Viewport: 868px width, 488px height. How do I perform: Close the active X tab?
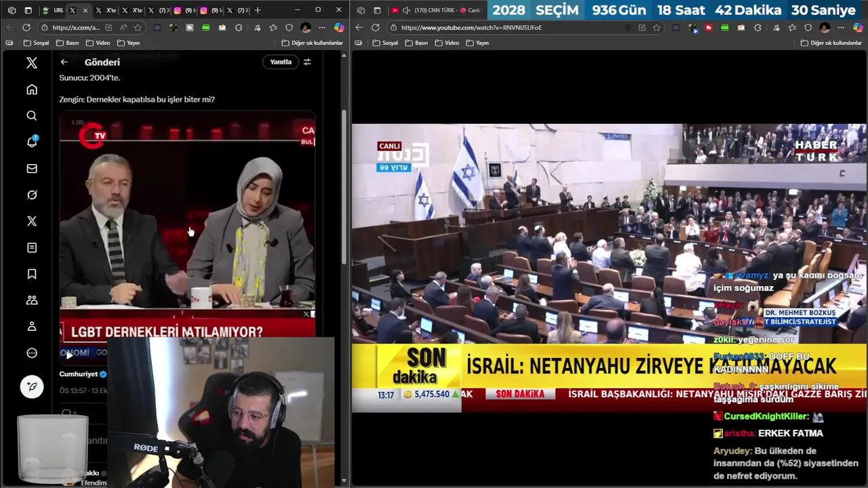click(x=85, y=10)
